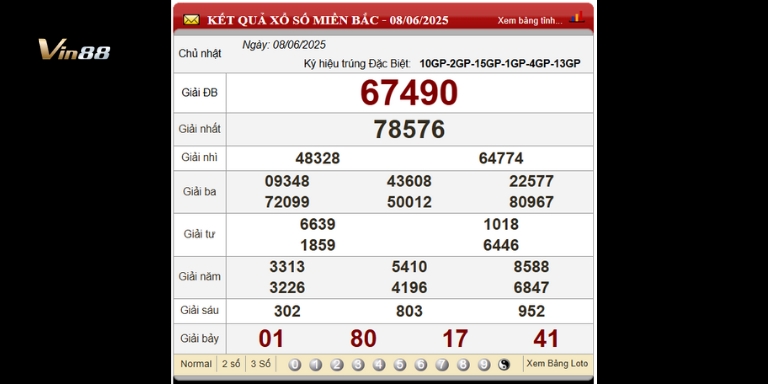Select digit 2 filter ball
This screenshot has height=384, width=768.
click(336, 364)
